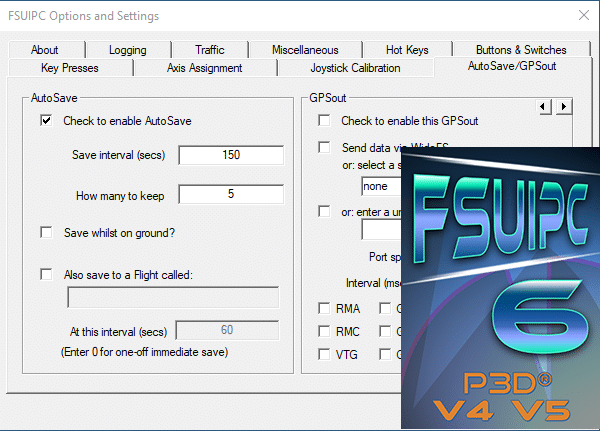Toggle the RMA sentence checkbox
This screenshot has width=600, height=431.
(x=324, y=308)
